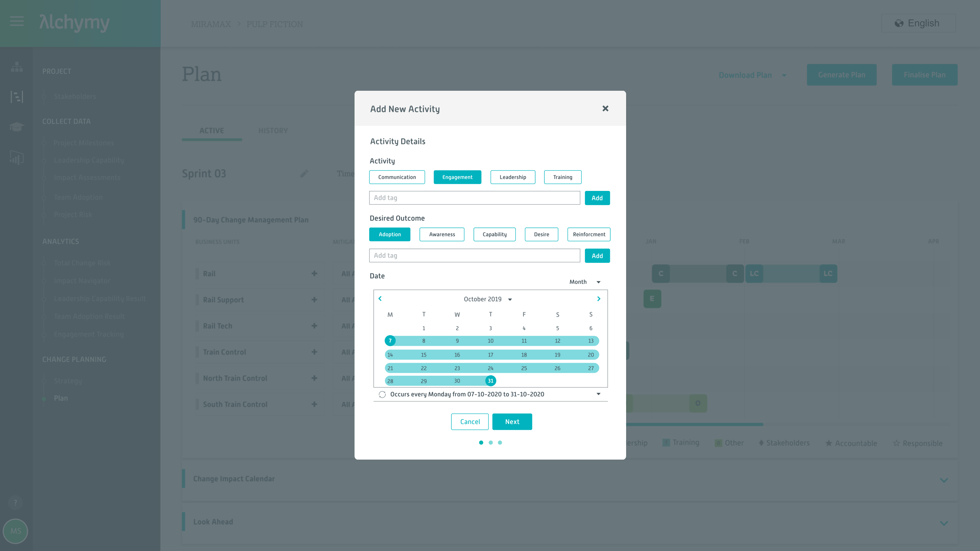Select October 31 on the calendar

coord(490,381)
